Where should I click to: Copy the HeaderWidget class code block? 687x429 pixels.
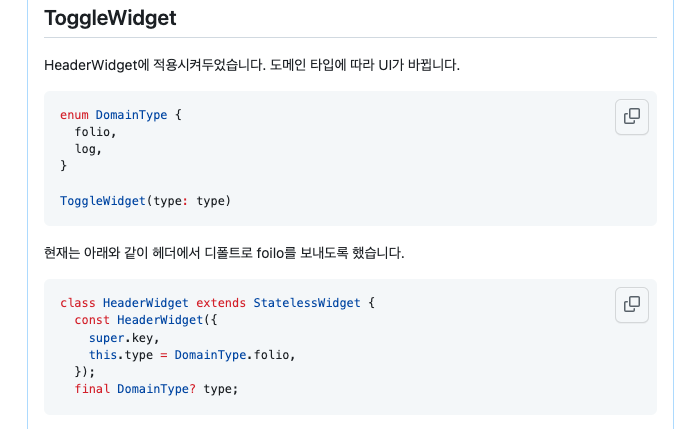click(631, 305)
